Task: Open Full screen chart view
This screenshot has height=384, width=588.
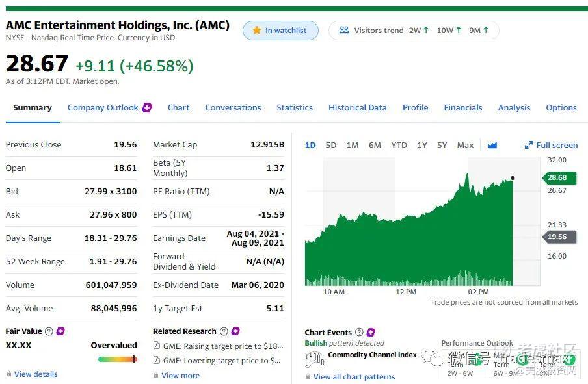Action: [x=551, y=145]
